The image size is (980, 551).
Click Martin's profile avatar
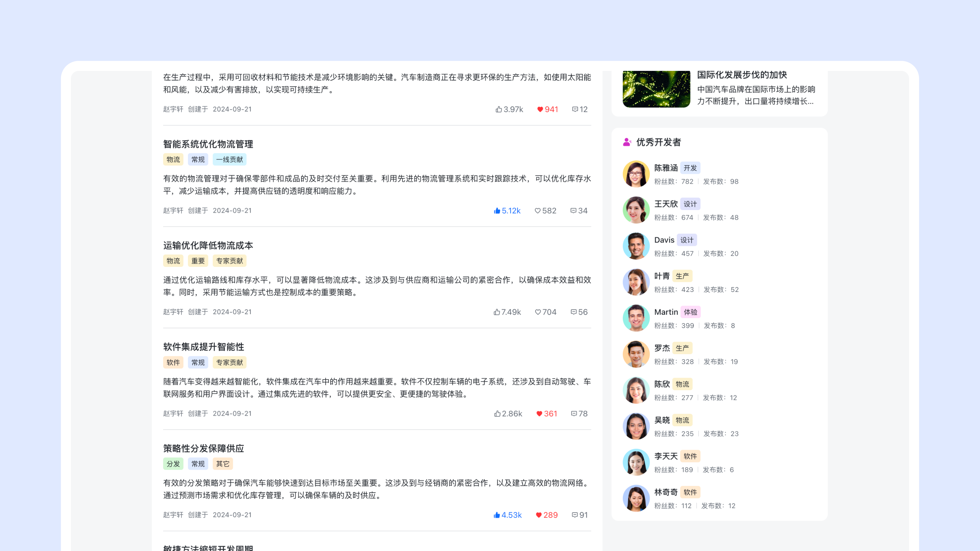coord(636,318)
